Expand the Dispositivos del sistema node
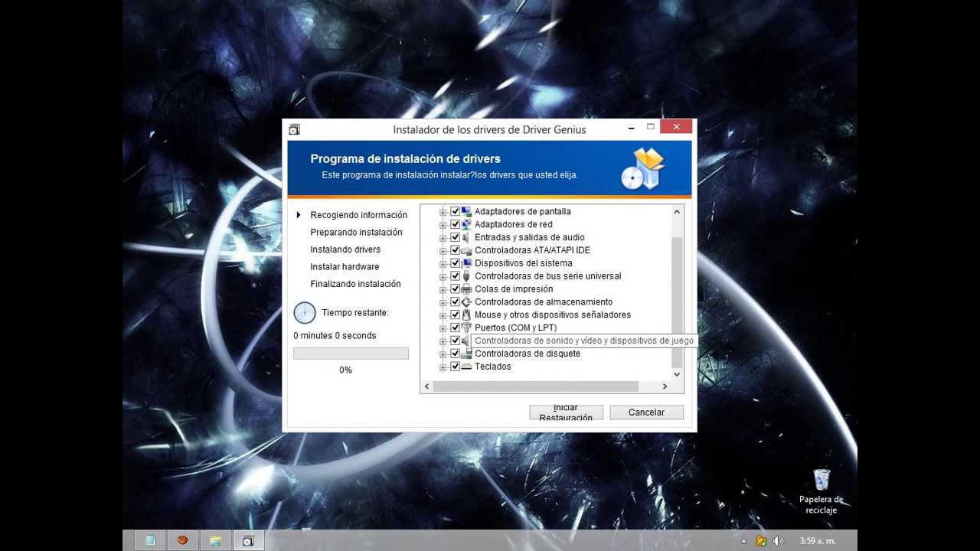The width and height of the screenshot is (980, 551). [443, 264]
